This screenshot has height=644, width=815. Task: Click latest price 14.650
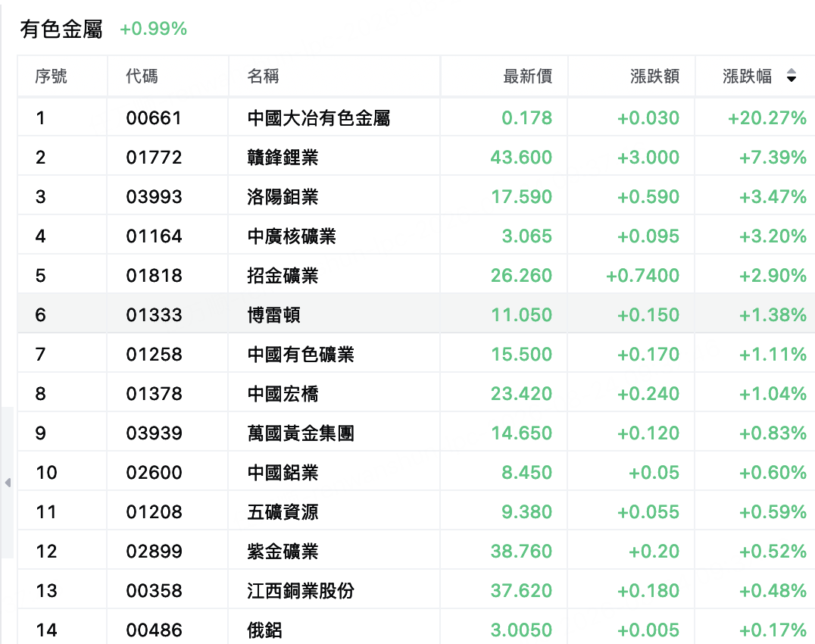point(521,433)
